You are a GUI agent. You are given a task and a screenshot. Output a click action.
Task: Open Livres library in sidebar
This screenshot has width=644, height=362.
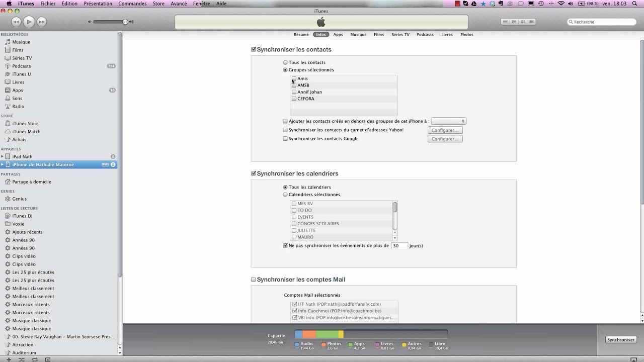[18, 82]
